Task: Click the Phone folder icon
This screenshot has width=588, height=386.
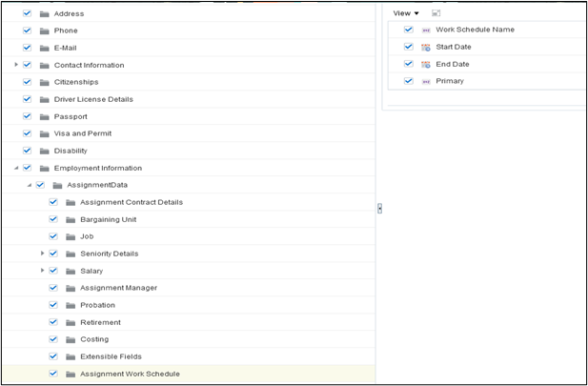Action: point(45,31)
